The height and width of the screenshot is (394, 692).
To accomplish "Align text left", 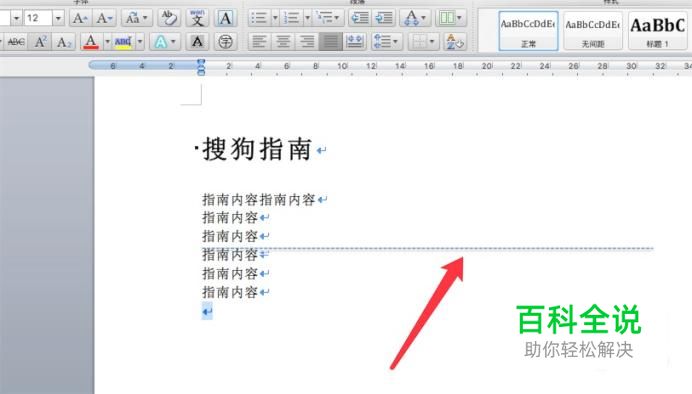I will coord(259,42).
